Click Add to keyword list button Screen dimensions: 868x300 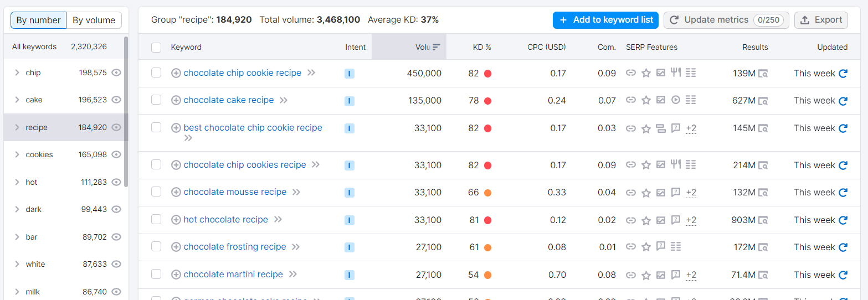[x=605, y=20]
